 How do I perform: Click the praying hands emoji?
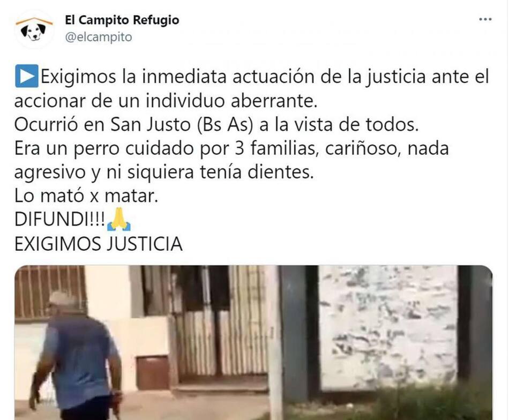118,219
